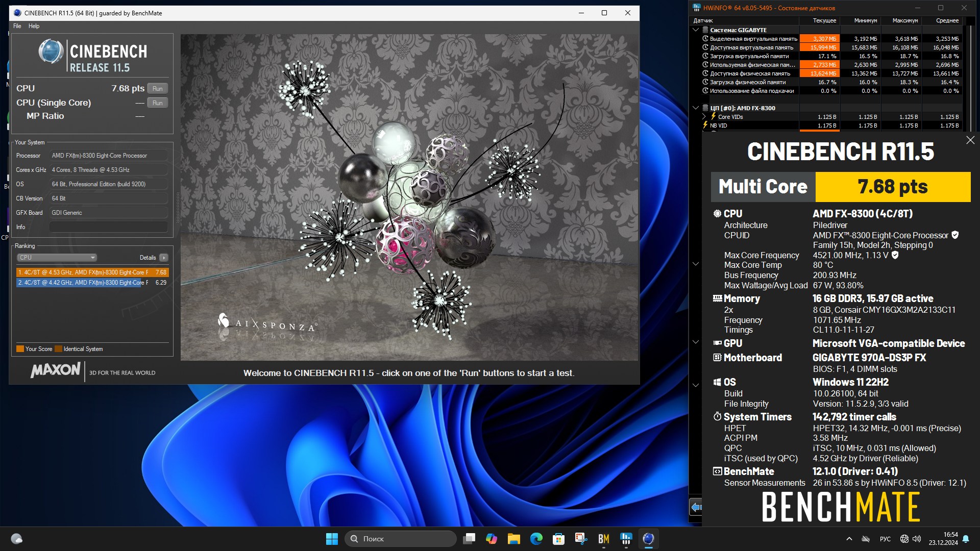
Task: Run the CPU (Single Core) test
Action: point(157,103)
